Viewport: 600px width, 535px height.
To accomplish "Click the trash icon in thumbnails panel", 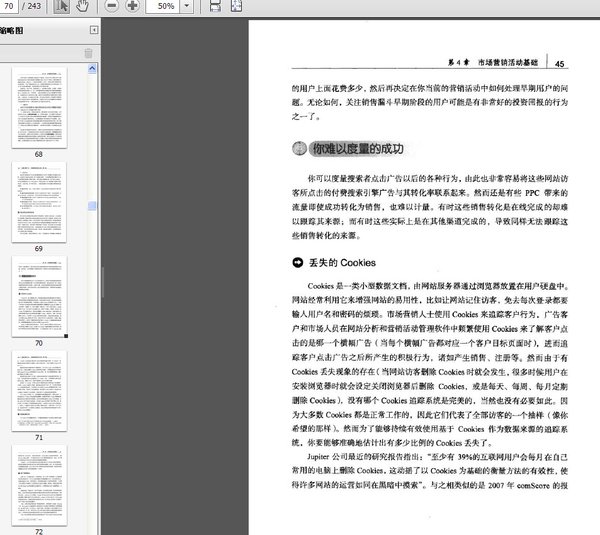I will (88, 53).
